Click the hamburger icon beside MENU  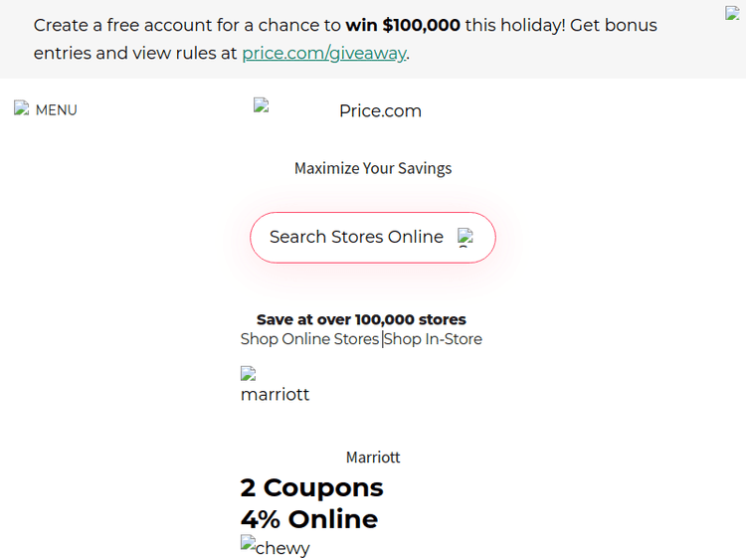pos(21,108)
